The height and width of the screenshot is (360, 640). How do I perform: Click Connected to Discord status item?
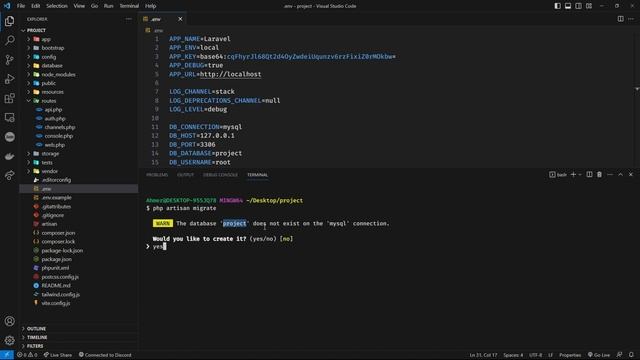tap(105, 355)
